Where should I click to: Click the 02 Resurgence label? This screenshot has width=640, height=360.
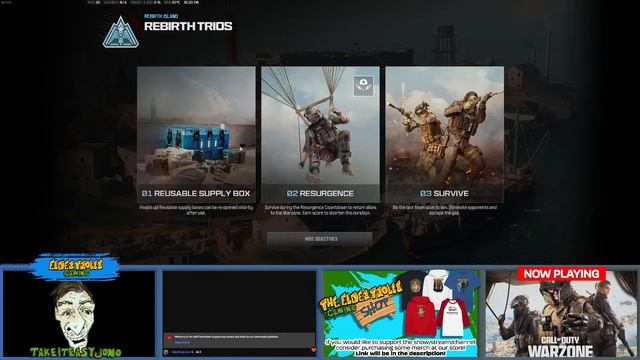pos(320,193)
